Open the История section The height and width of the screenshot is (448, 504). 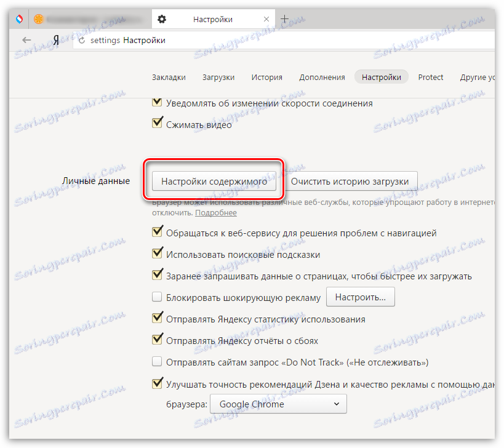click(267, 77)
